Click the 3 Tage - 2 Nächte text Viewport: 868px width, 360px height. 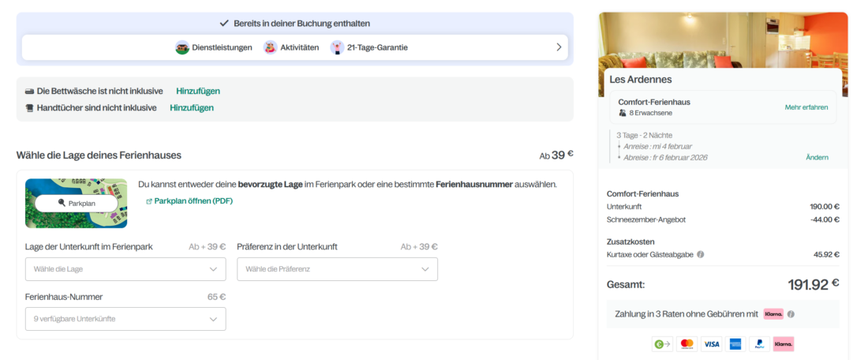click(645, 135)
